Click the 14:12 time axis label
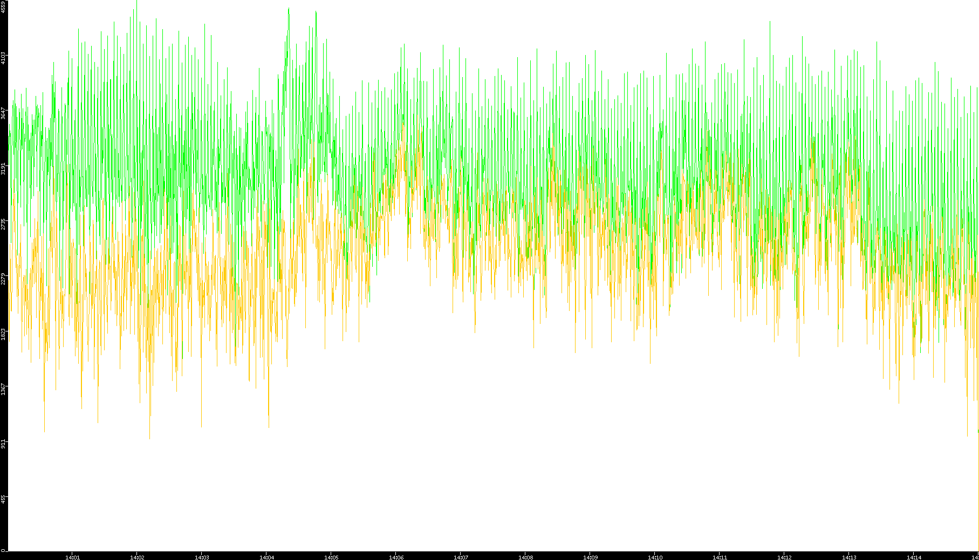 point(784,557)
